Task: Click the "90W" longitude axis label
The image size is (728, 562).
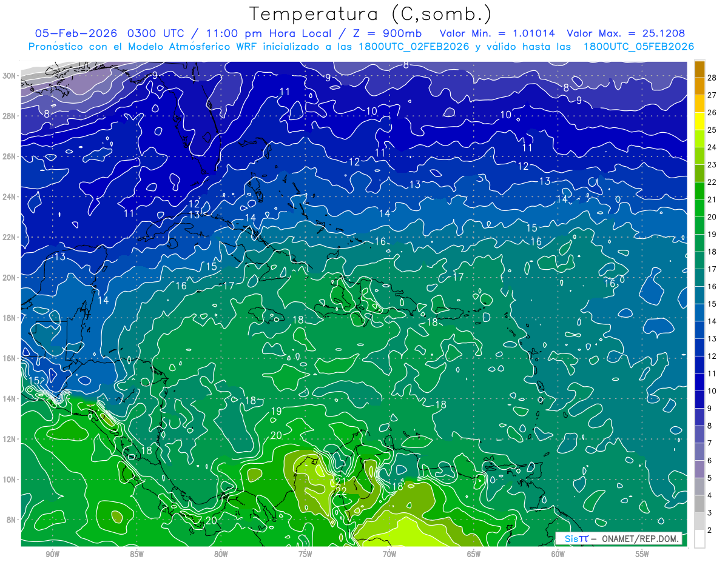Action: (x=52, y=554)
